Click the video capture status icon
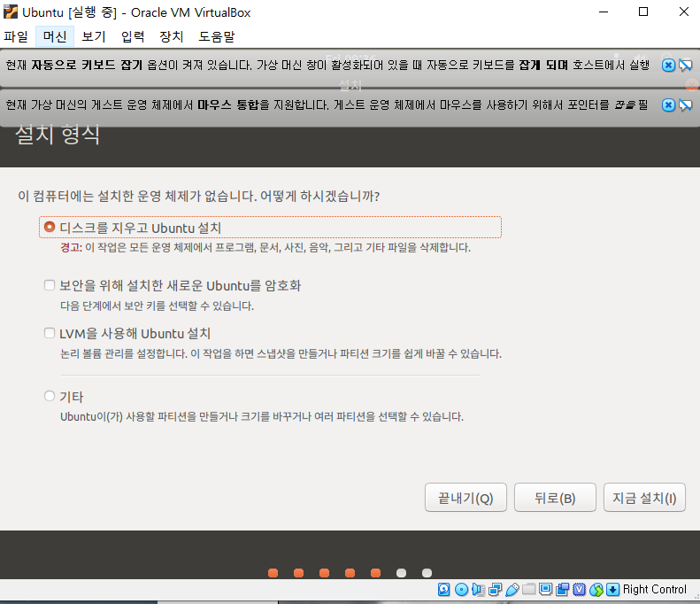Screen dimensions: 700x604 point(563,589)
